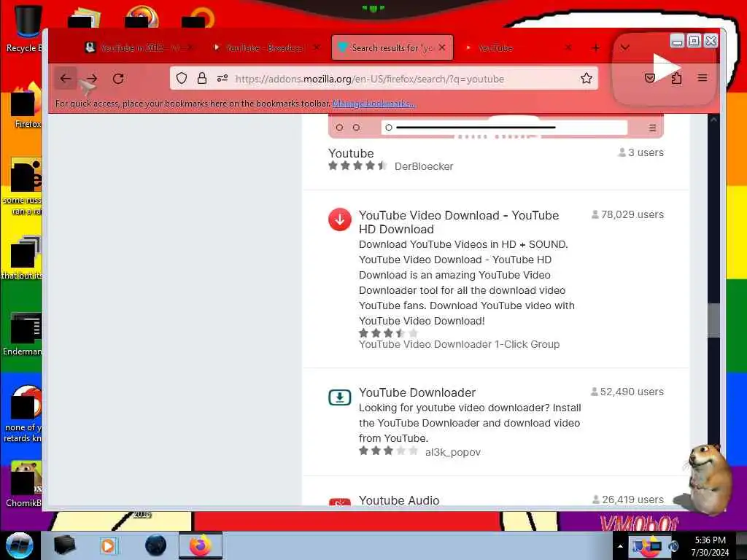The image size is (747, 560).
Task: Close the 'YouTube - Broadcast' tab
Action: [317, 47]
